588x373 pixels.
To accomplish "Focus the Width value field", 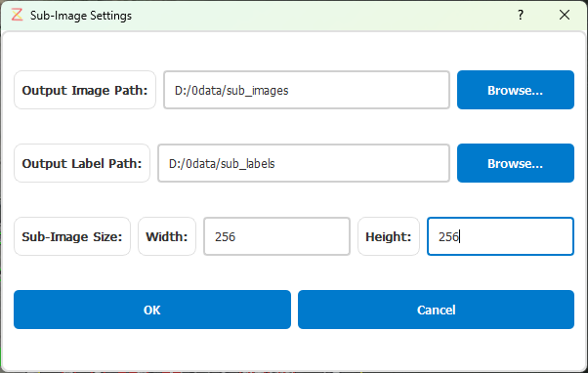I will (276, 236).
